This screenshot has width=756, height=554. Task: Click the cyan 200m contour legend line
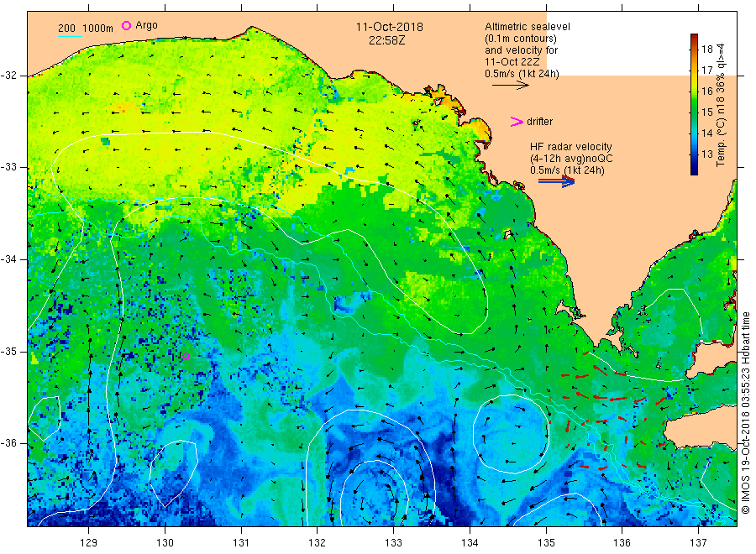pos(70,36)
